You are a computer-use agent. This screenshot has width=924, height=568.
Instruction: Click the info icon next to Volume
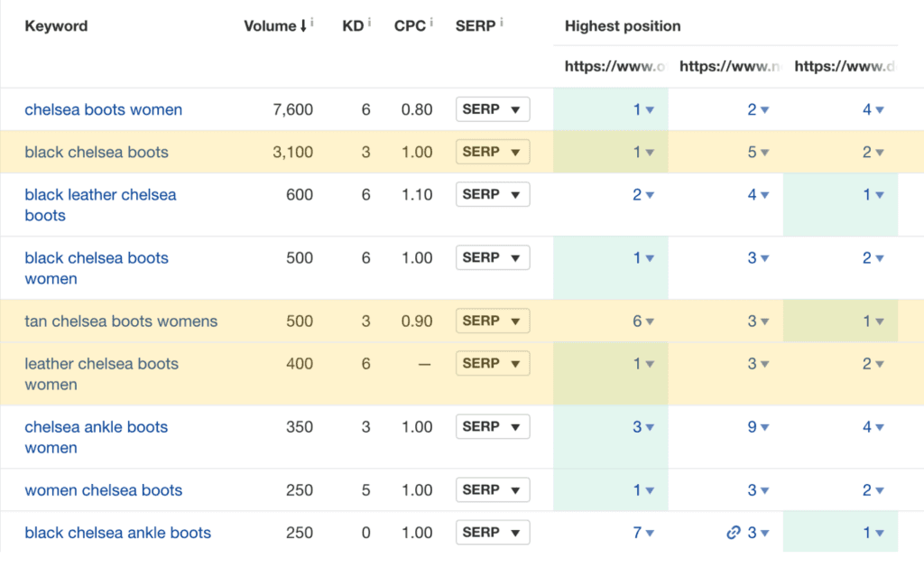coord(312,23)
